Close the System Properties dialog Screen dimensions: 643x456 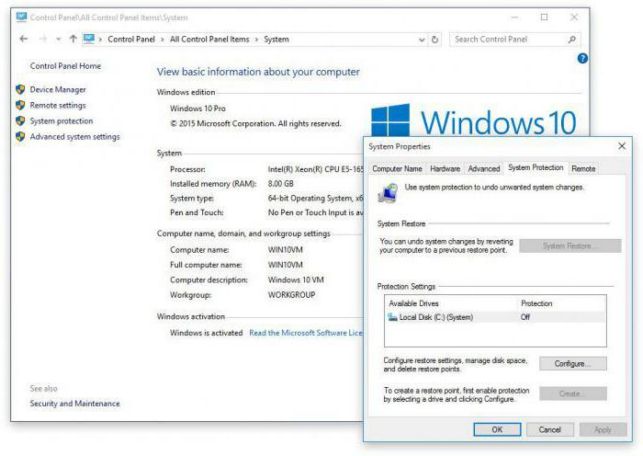622,146
